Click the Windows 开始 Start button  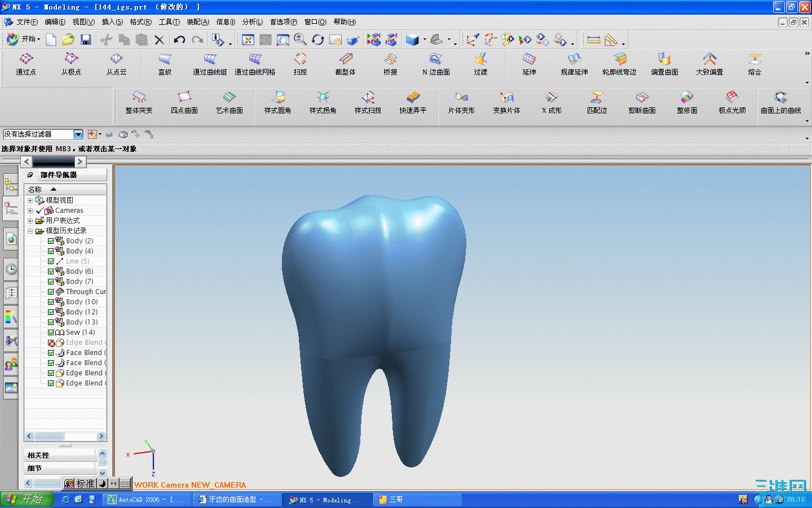(x=27, y=500)
